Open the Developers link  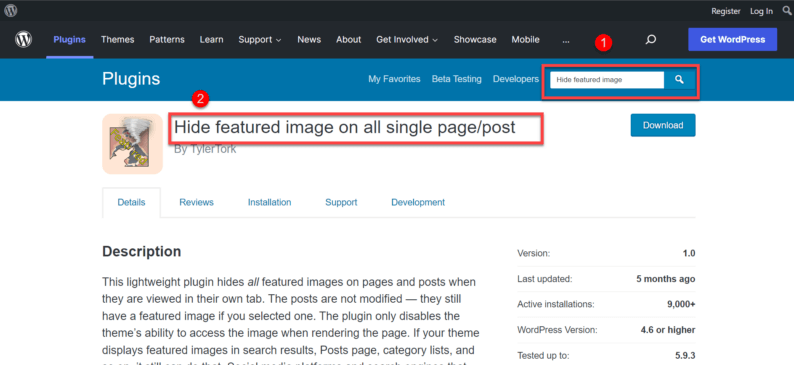pos(515,79)
